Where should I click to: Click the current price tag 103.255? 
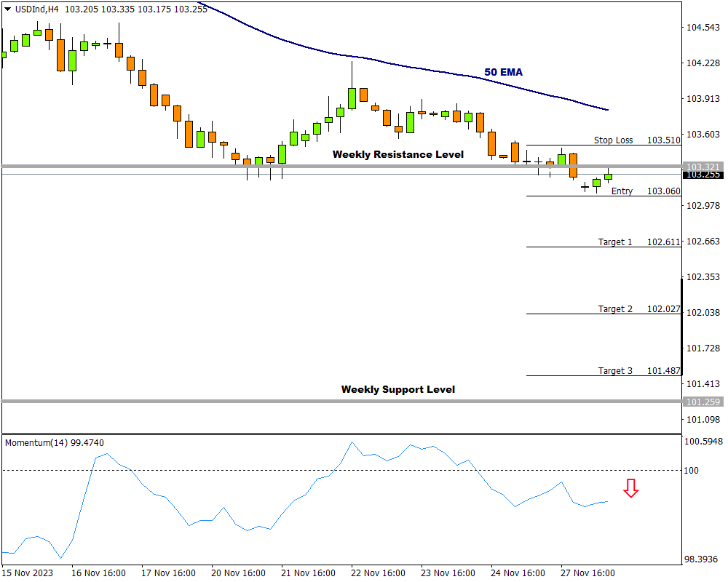pyautogui.click(x=703, y=175)
